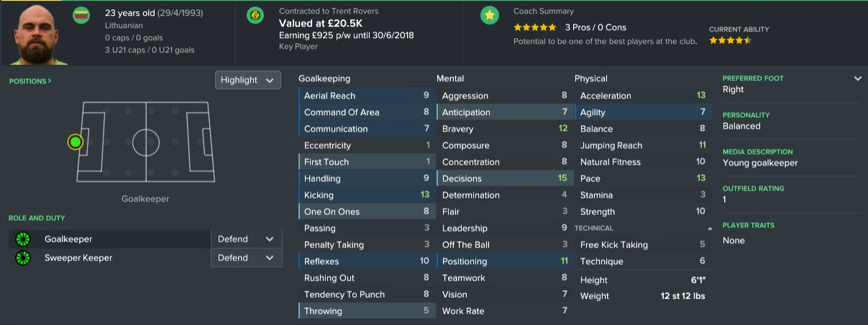Viewport: 868px width, 325px height.
Task: Click the Trent Rovers club badge
Action: coord(255,14)
